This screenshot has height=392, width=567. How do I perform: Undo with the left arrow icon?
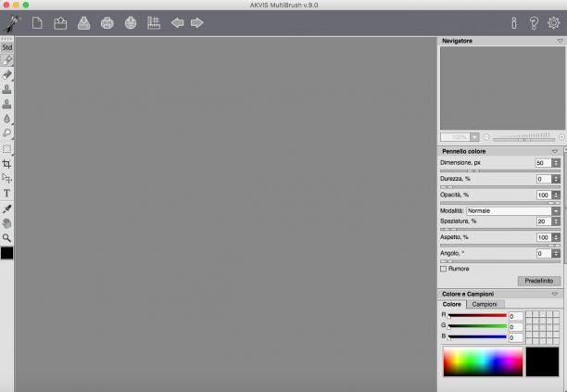[x=177, y=23]
